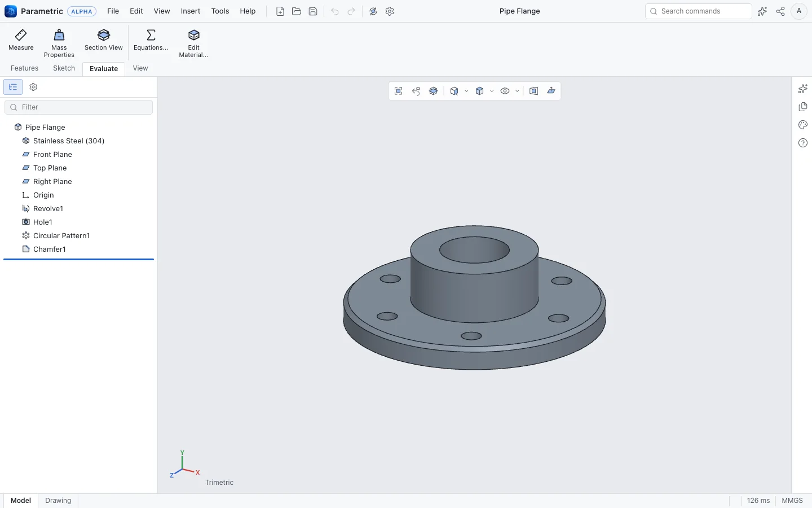Screen dimensions: 812x508
Task: Click the plane-with-arrow icon in the viewport toolbar
Action: [x=551, y=91]
